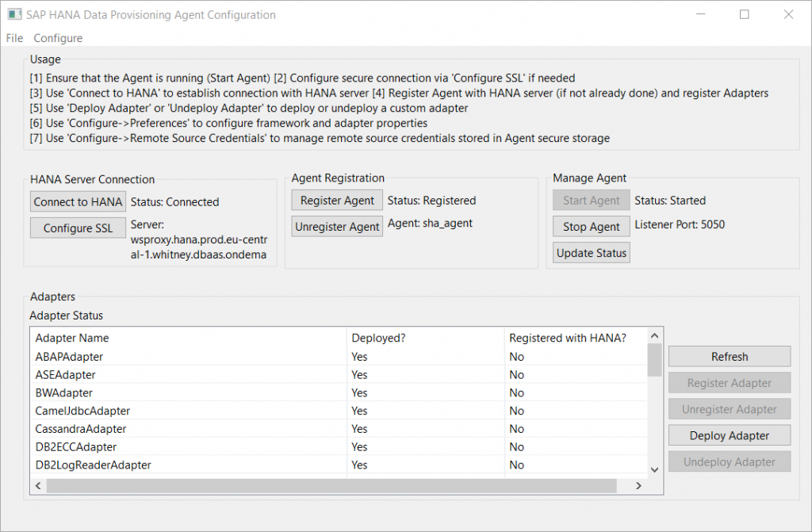
Task: Stop the agent with Stop Agent
Action: point(592,227)
